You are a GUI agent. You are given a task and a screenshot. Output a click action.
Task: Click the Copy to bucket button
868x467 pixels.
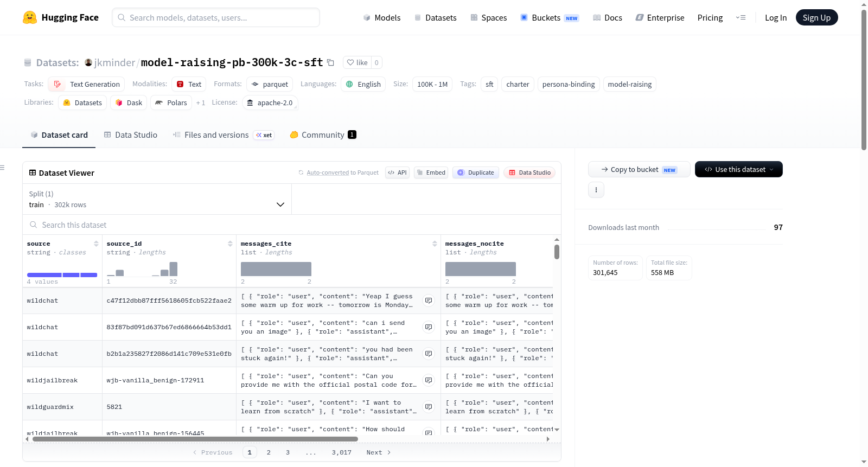coord(639,169)
